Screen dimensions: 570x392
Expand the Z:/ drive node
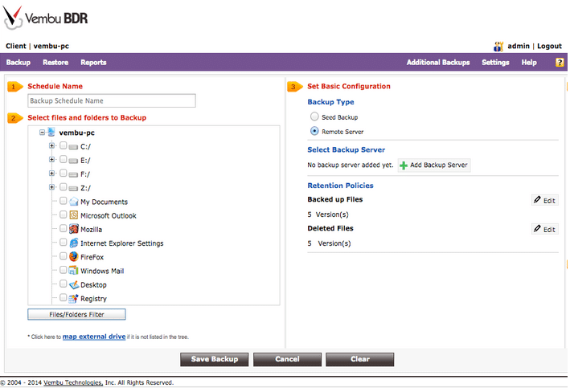[51, 187]
